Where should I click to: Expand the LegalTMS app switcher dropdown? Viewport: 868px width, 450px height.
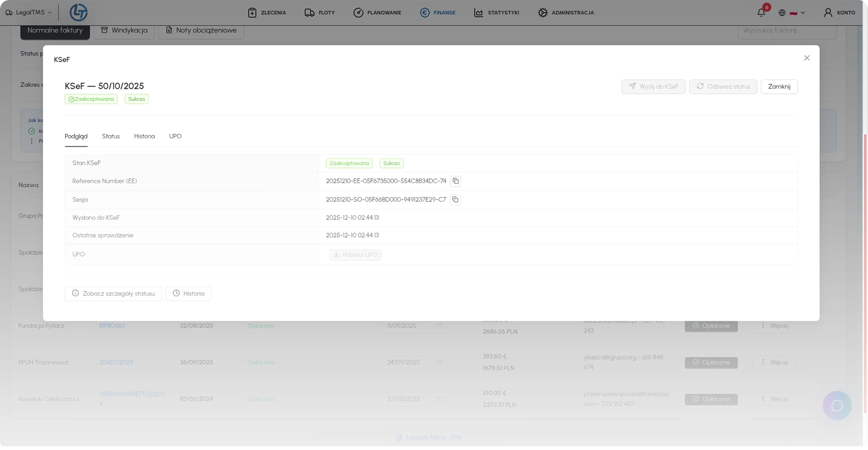pyautogui.click(x=29, y=13)
